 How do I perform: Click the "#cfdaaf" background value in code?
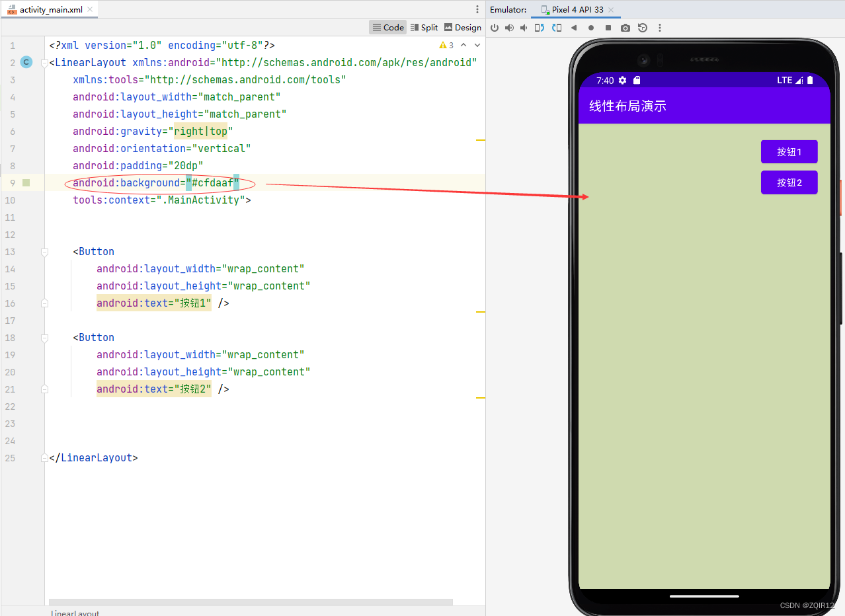(212, 182)
